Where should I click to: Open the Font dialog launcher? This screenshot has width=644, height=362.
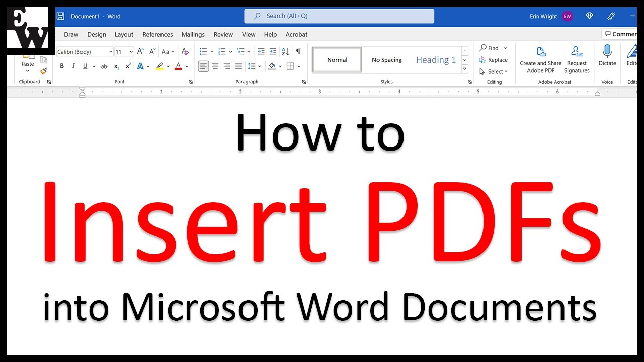pos(191,82)
